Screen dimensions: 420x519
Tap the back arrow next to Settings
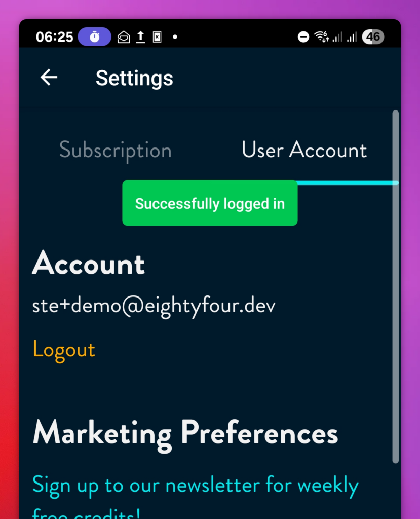49,78
